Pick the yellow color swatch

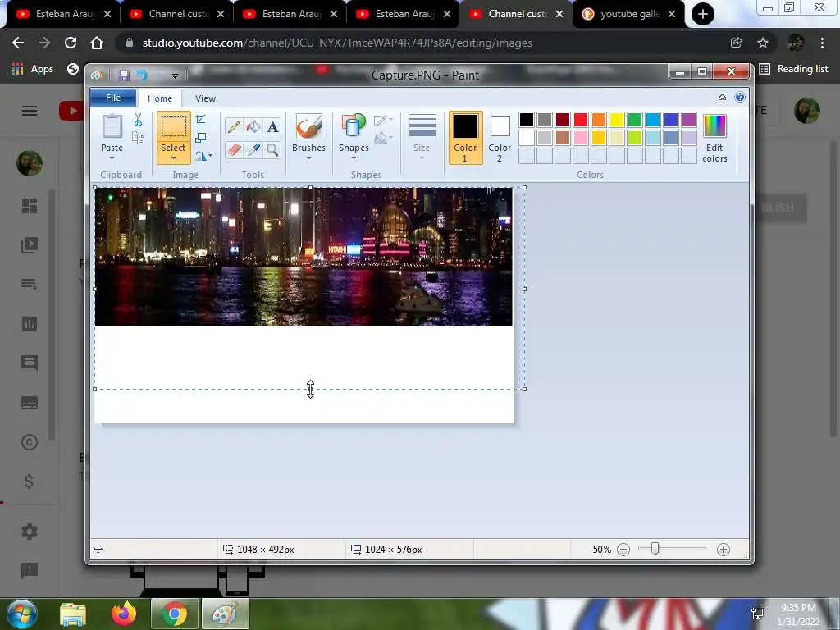coord(617,120)
